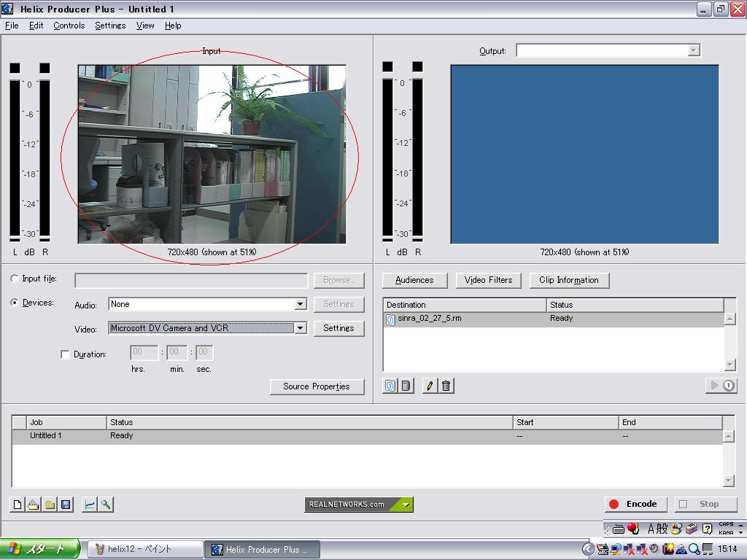Screen dimensions: 747x560
Task: Click the magnifier icon in the system tray
Action: [x=694, y=549]
